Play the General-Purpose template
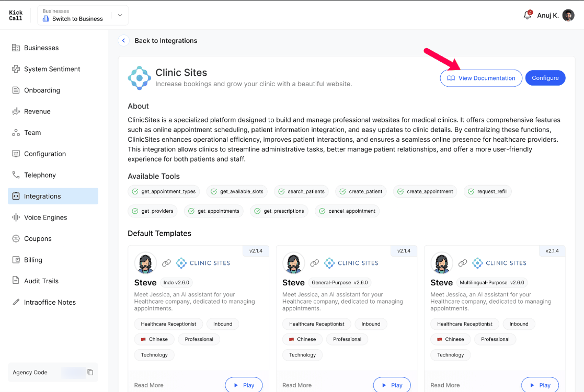This screenshot has width=584, height=392. point(392,385)
